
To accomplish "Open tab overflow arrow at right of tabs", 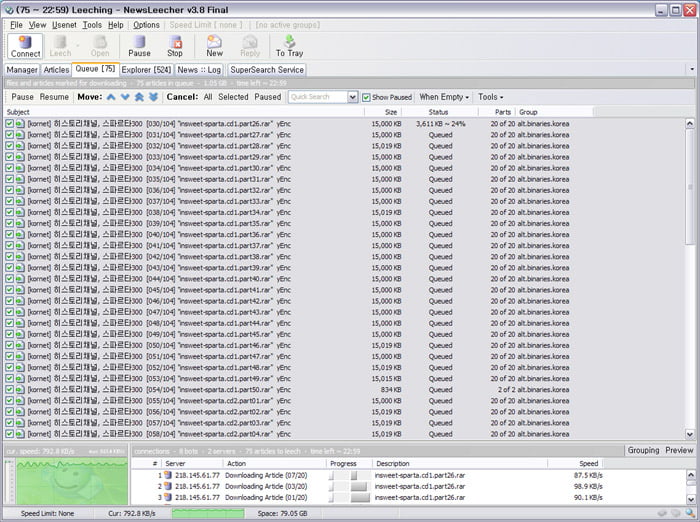I will (x=692, y=69).
